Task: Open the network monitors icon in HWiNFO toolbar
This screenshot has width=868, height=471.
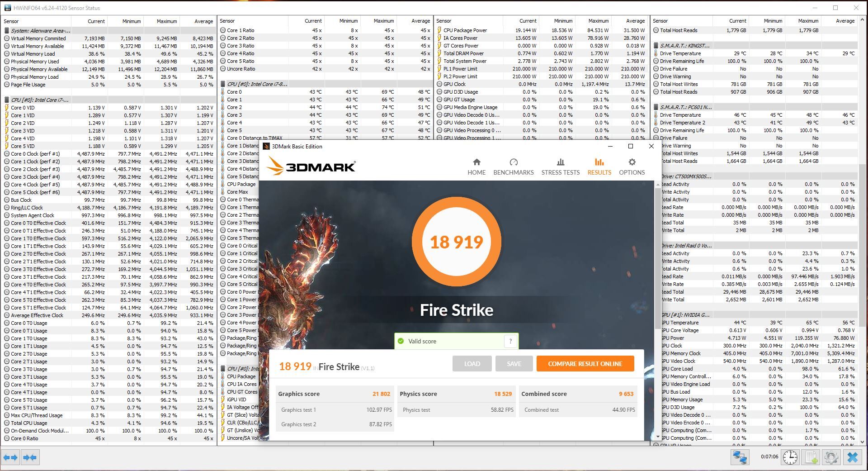Action: (x=740, y=457)
